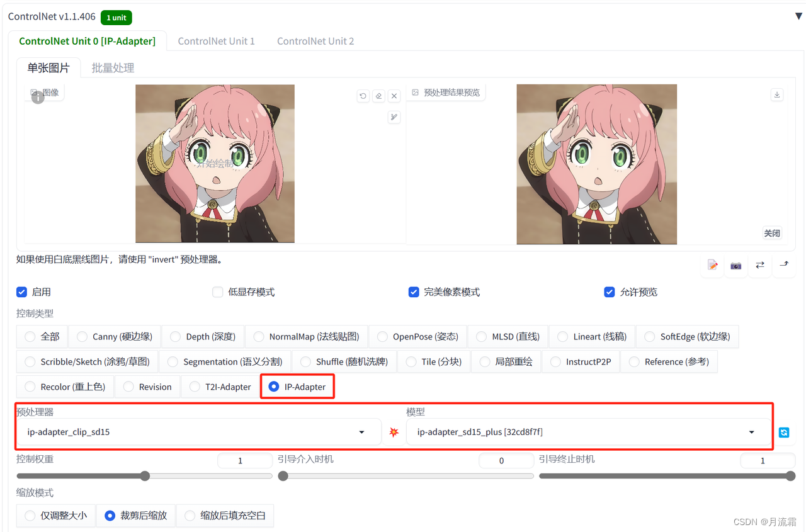Image resolution: width=806 pixels, height=532 pixels.
Task: Send dimensions with the upward arrow icon
Action: (x=784, y=265)
